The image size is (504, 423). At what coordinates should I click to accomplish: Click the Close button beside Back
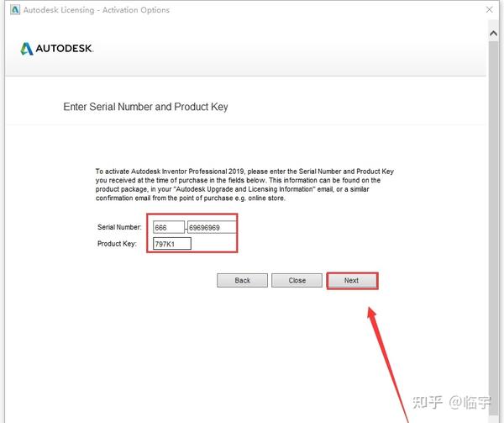coord(297,281)
